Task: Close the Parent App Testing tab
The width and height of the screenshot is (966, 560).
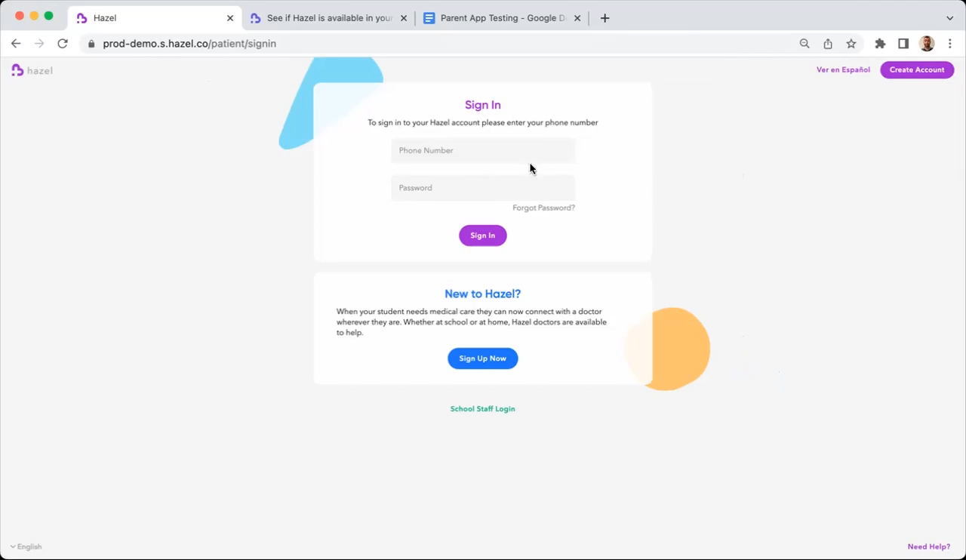Action: [x=577, y=18]
